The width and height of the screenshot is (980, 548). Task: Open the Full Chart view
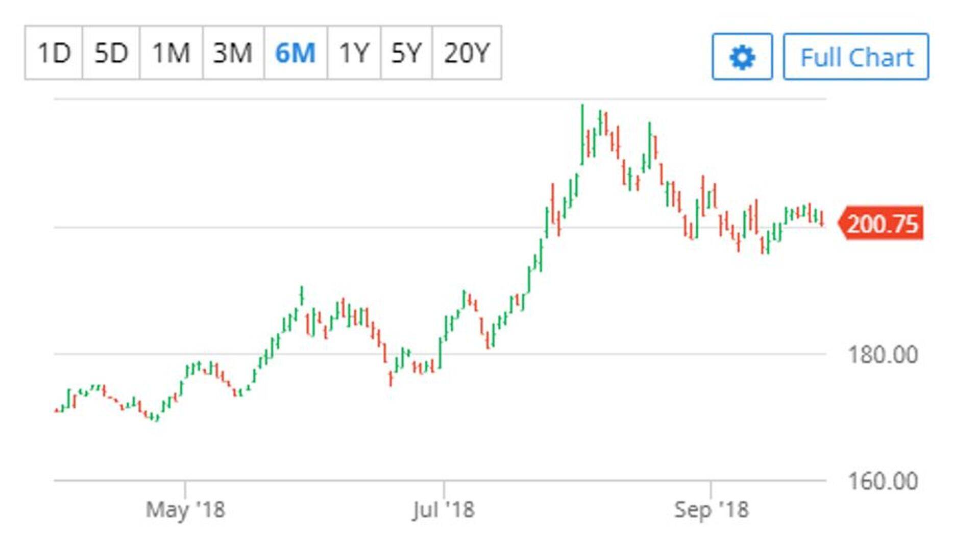[856, 57]
